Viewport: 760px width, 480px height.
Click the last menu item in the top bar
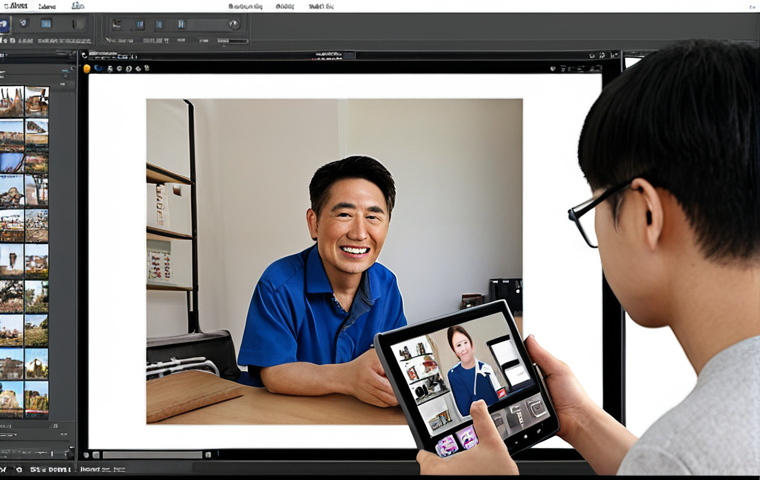click(321, 6)
